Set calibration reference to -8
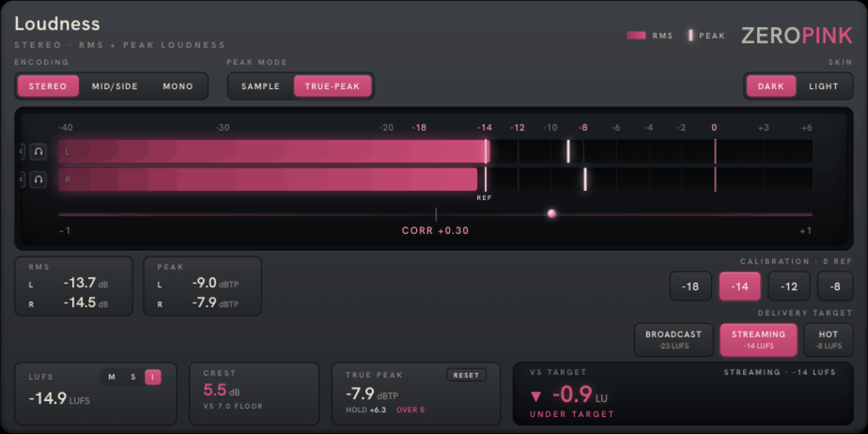868x434 pixels. pos(835,287)
